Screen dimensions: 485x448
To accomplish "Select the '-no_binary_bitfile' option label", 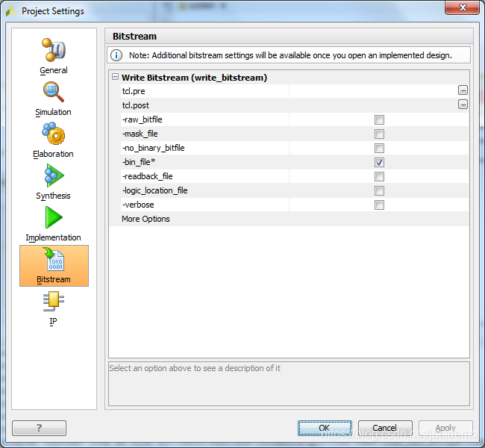I will point(154,148).
